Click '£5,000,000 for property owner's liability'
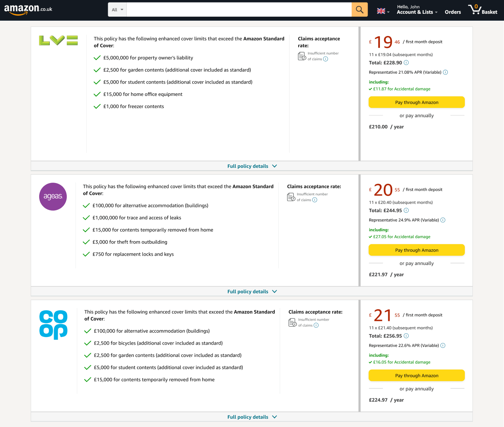 click(x=148, y=58)
